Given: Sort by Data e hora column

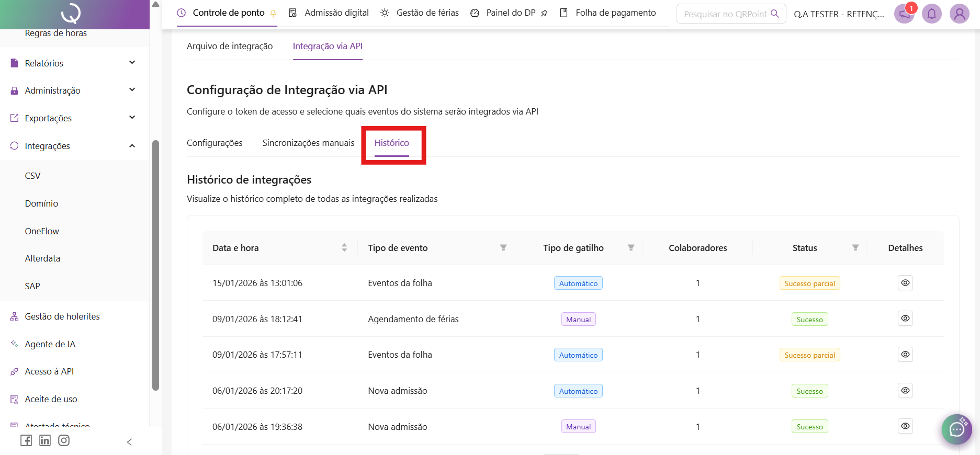Looking at the screenshot, I should click(x=344, y=248).
